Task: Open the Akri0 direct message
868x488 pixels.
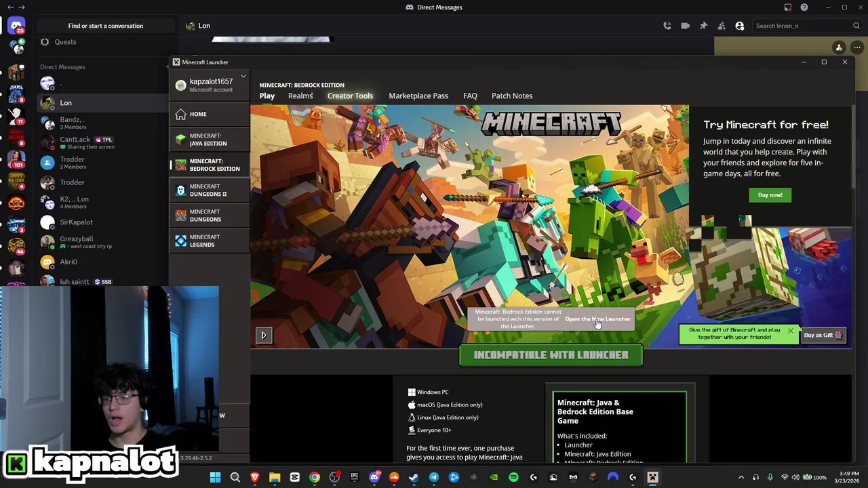Action: (x=102, y=262)
